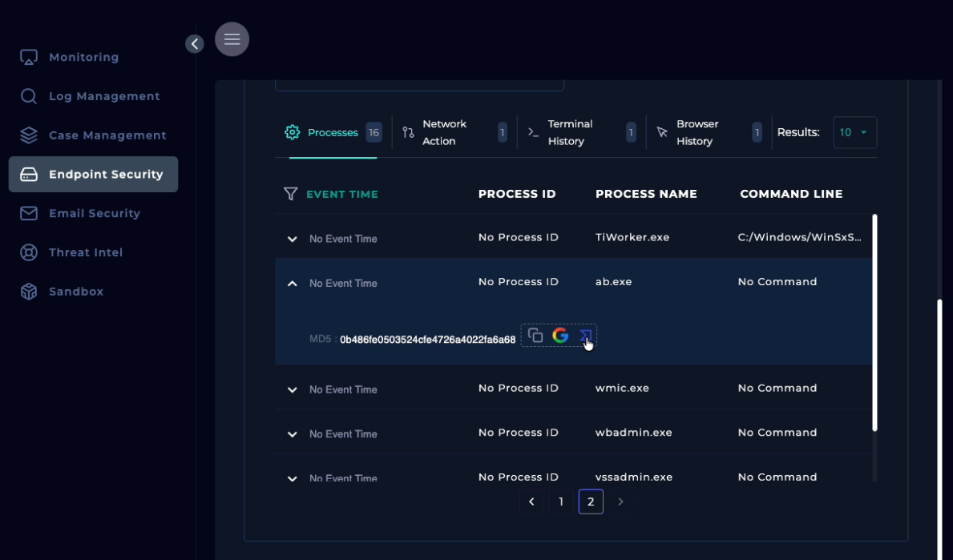Open the Threat Intel section

point(86,252)
